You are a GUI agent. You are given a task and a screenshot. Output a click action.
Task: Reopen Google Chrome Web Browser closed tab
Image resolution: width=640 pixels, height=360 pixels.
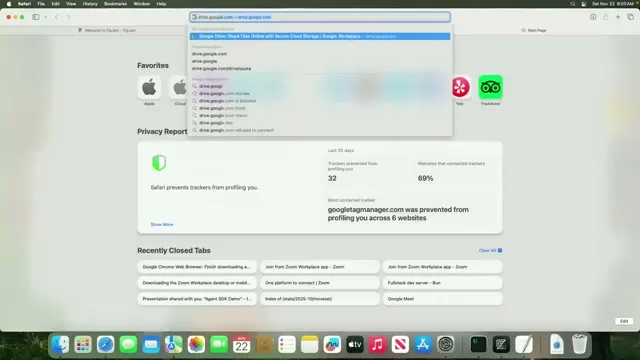[x=197, y=267]
